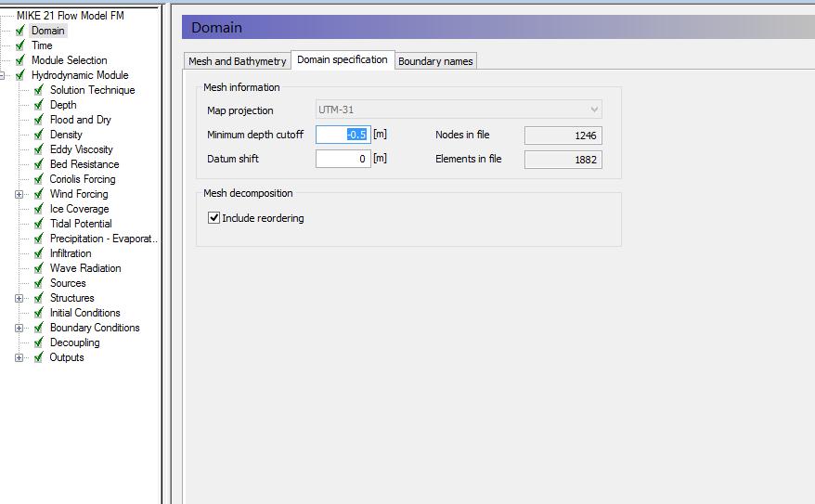Select the Domain specification tab

point(343,59)
